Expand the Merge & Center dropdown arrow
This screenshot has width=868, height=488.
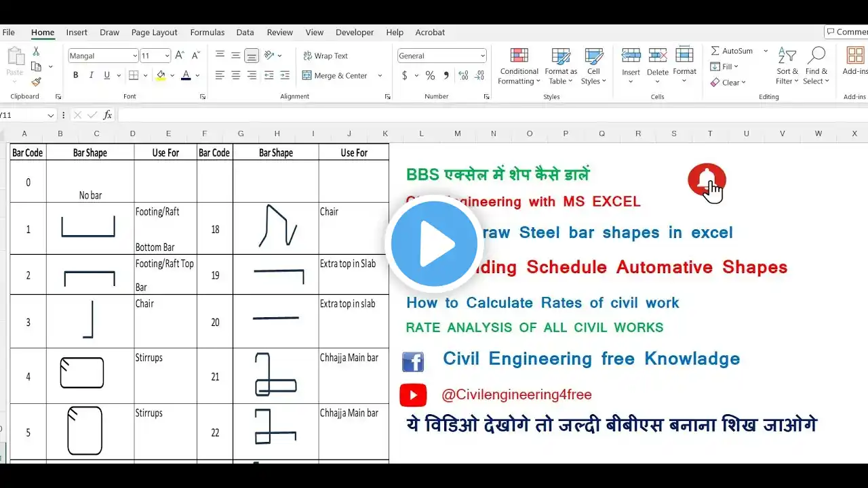coord(380,75)
